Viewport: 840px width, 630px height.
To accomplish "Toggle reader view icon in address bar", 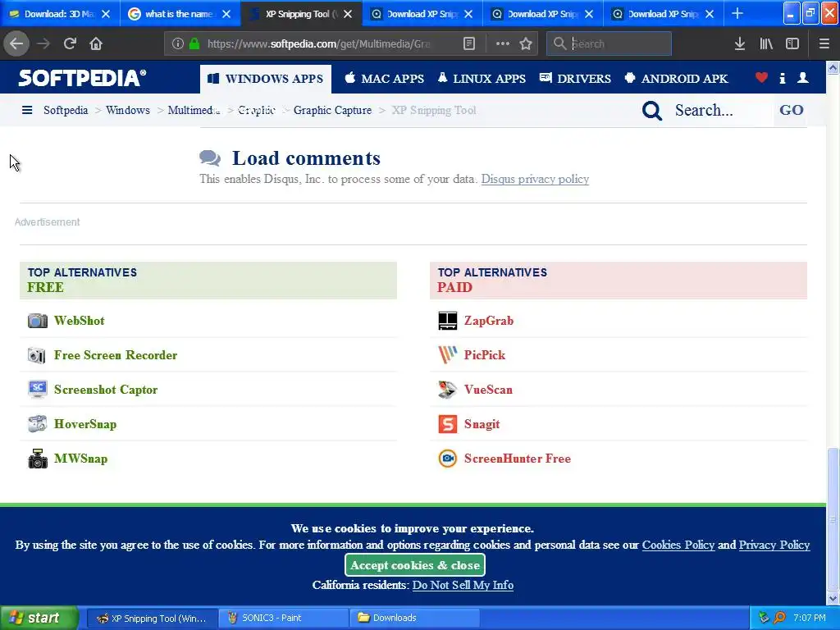I will (x=468, y=43).
